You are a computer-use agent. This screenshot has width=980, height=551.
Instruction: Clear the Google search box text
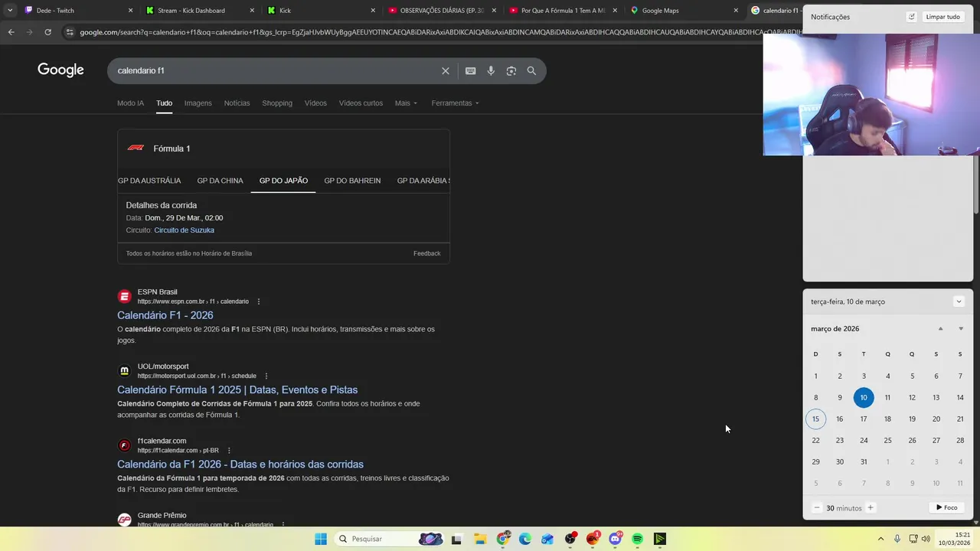[x=446, y=70]
